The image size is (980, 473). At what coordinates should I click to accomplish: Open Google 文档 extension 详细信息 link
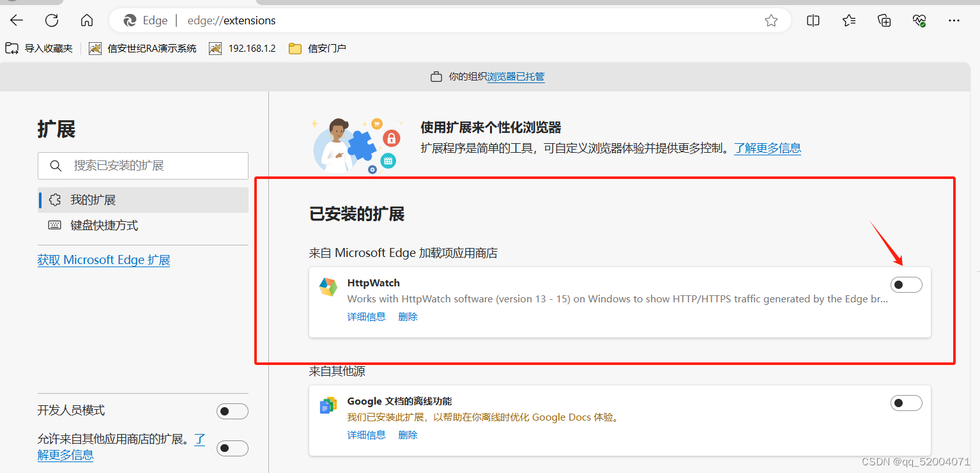367,435
